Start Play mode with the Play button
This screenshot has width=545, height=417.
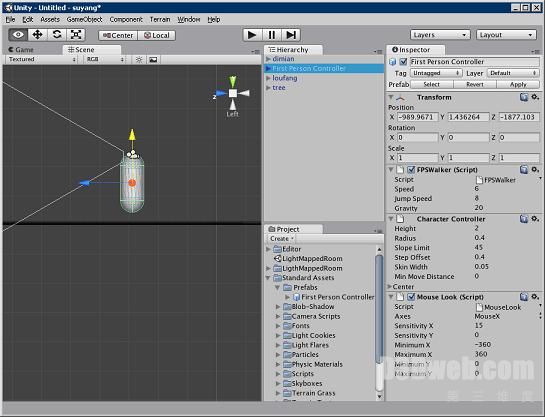[252, 35]
